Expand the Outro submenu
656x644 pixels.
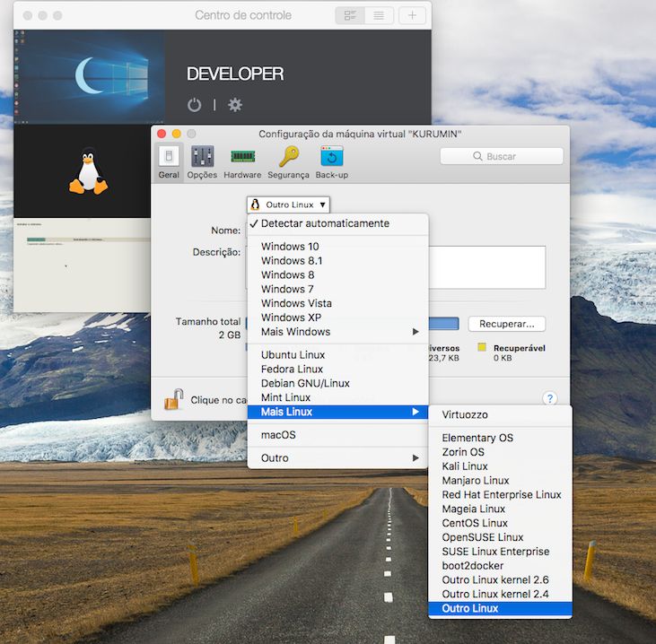pos(337,458)
